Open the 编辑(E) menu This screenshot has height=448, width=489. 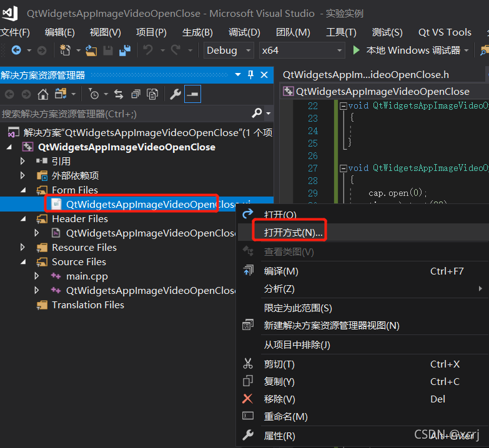coord(59,32)
